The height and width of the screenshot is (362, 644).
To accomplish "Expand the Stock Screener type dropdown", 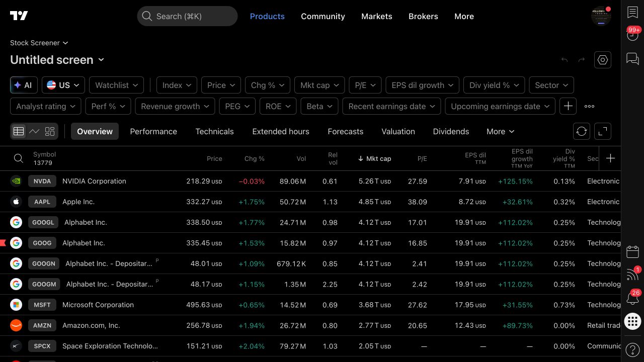I will (x=39, y=43).
